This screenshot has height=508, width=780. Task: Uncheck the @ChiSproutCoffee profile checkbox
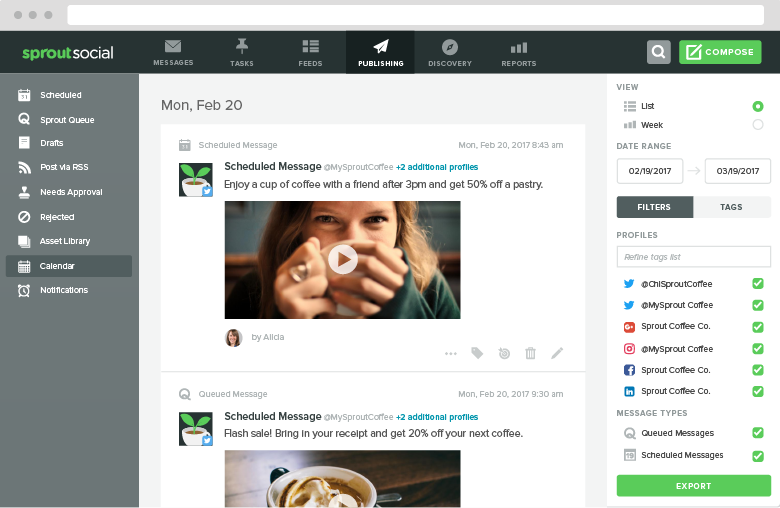(x=757, y=284)
